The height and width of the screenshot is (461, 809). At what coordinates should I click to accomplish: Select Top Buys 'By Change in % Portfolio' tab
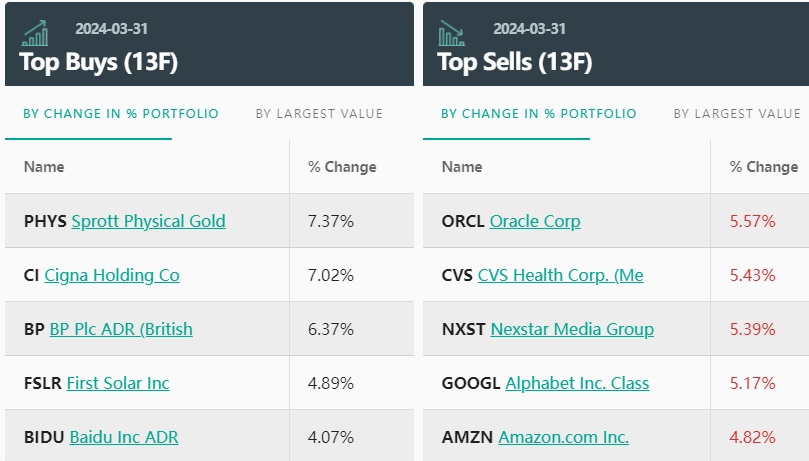pyautogui.click(x=121, y=113)
